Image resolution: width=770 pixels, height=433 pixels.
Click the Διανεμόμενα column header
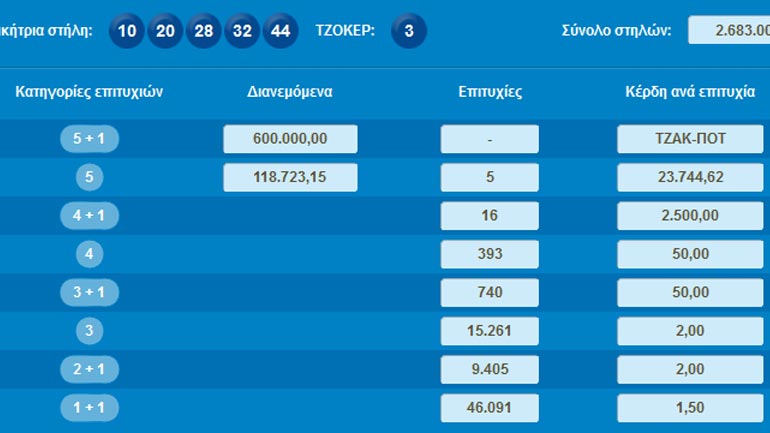click(290, 92)
